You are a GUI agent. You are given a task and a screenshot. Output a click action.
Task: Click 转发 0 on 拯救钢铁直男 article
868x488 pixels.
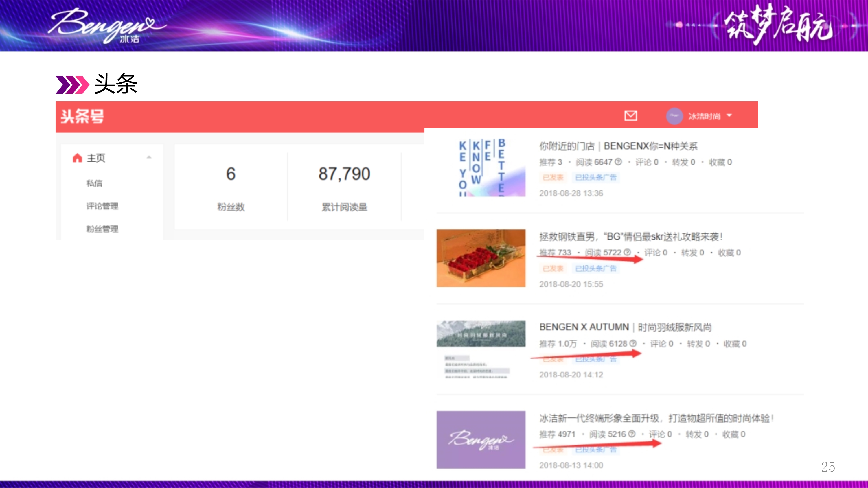point(693,253)
